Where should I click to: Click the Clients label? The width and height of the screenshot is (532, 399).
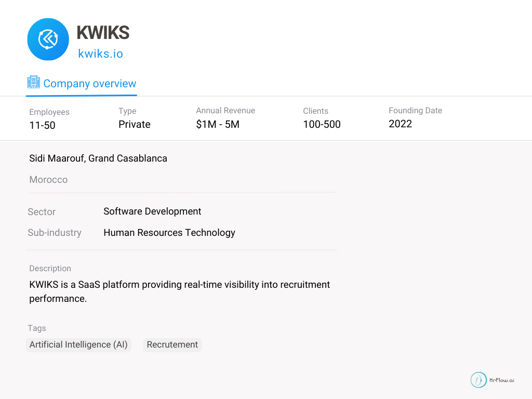pyautogui.click(x=315, y=111)
